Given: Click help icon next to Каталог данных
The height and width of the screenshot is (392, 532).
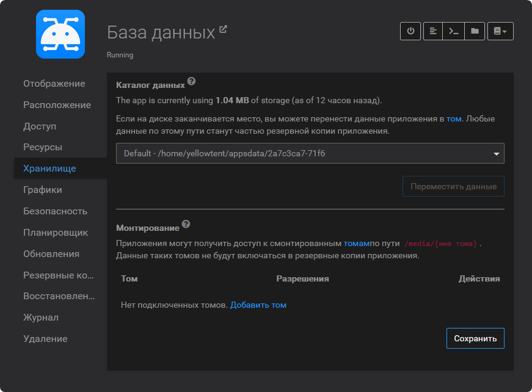Looking at the screenshot, I should coord(191,81).
